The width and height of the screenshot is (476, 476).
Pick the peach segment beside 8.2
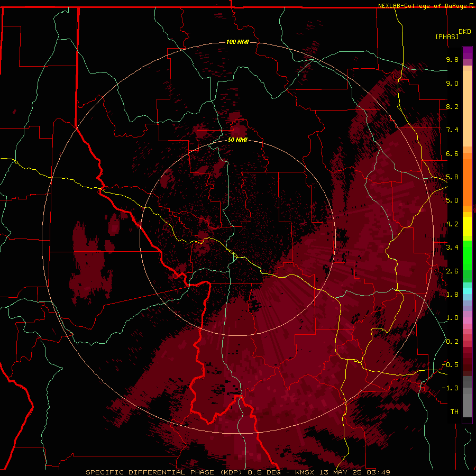coord(467,108)
